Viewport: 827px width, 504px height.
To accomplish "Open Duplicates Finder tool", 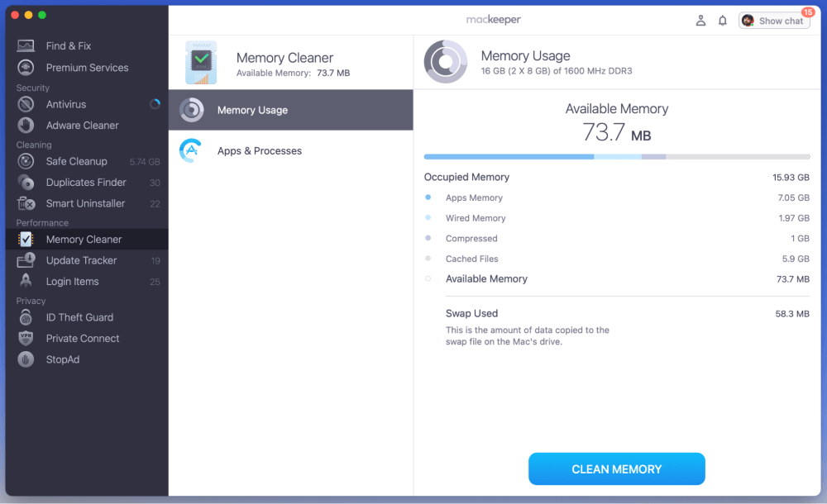I will tap(87, 183).
